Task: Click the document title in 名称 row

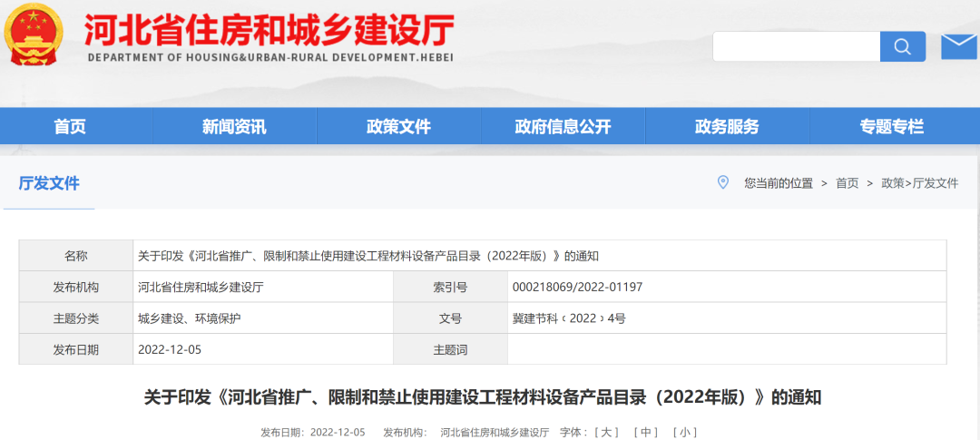Action: [367, 256]
